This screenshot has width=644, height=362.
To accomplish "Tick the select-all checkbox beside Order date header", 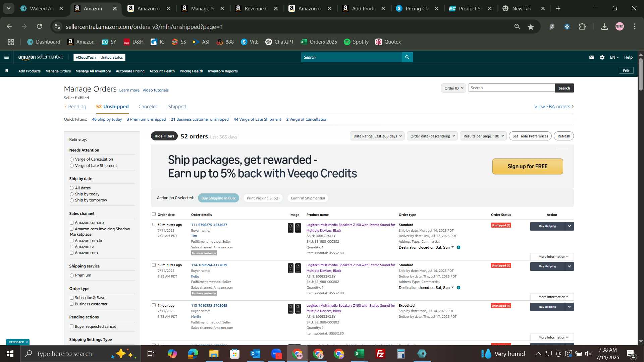I will pyautogui.click(x=154, y=214).
